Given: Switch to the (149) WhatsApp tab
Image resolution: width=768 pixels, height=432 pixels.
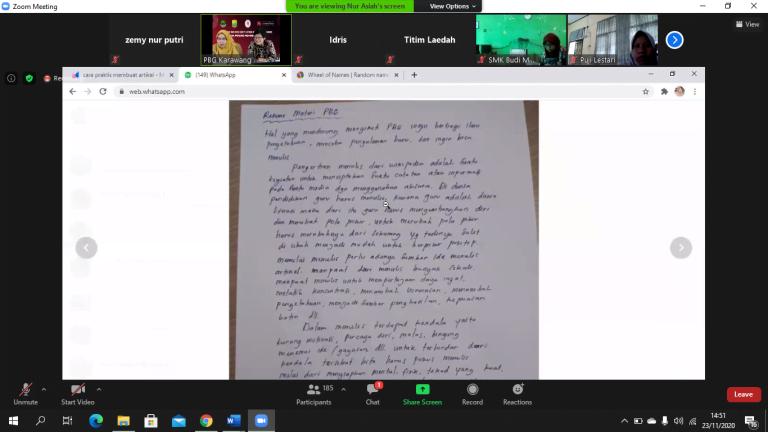Looking at the screenshot, I should (x=232, y=75).
